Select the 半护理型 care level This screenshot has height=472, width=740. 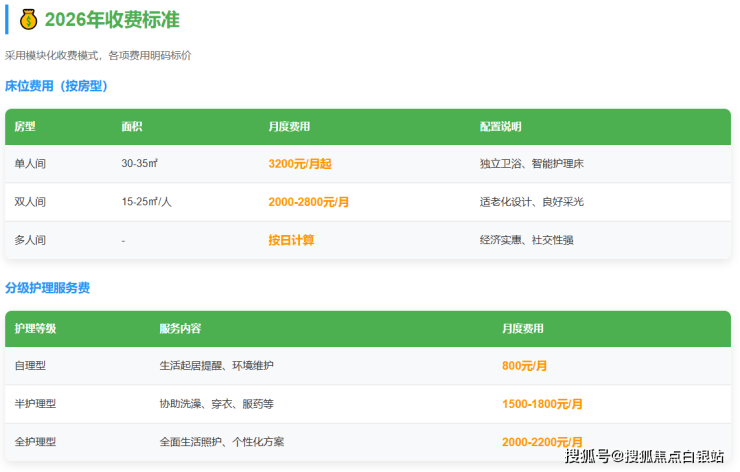[35, 404]
